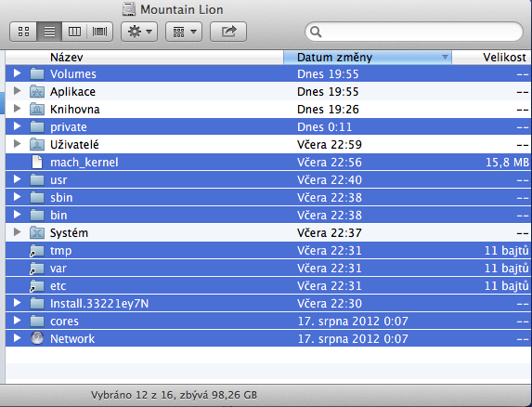Select the Aplikace row name
Viewport: 532px width, 407px height.
72,92
